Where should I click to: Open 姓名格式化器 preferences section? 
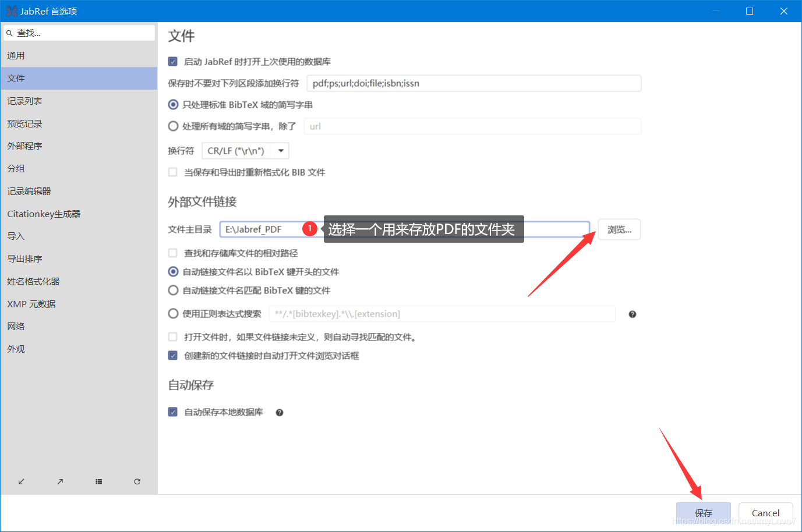click(79, 281)
